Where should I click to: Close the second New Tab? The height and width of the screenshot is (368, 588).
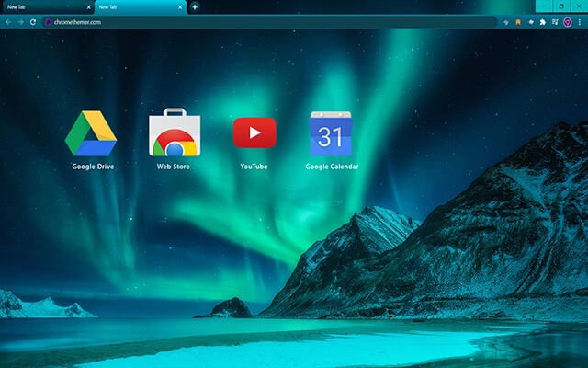[180, 7]
